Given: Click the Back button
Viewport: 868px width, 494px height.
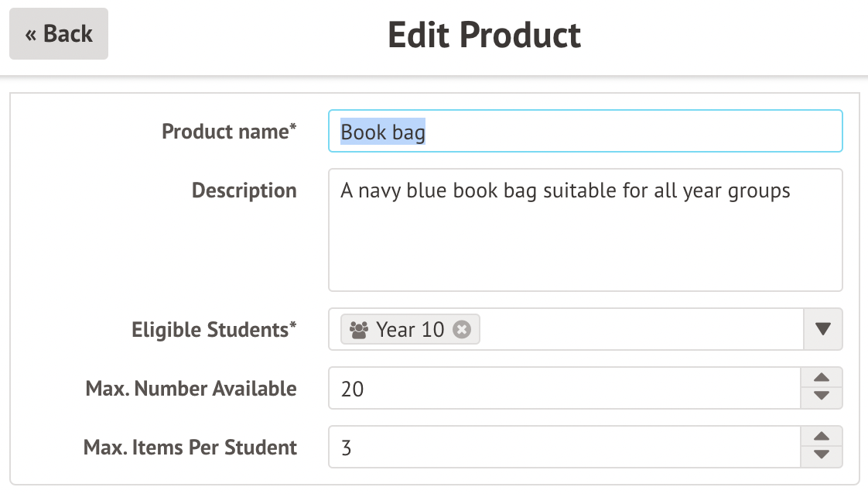Looking at the screenshot, I should [x=59, y=34].
